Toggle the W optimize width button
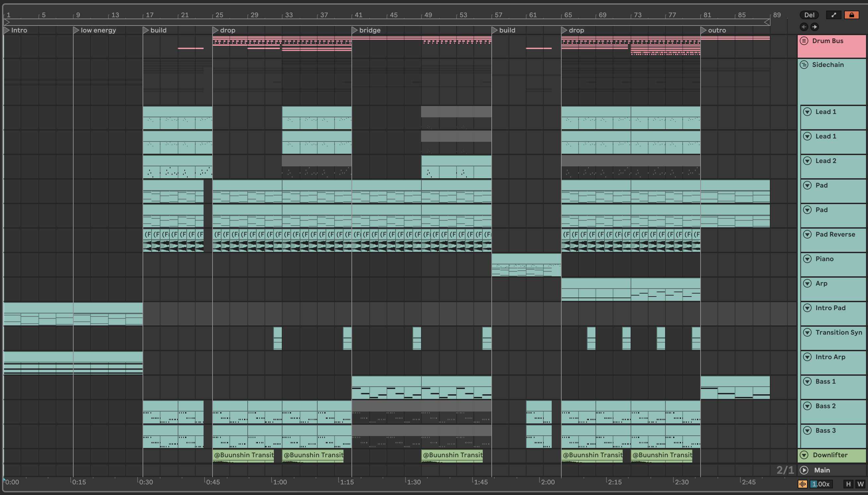 [x=860, y=484]
